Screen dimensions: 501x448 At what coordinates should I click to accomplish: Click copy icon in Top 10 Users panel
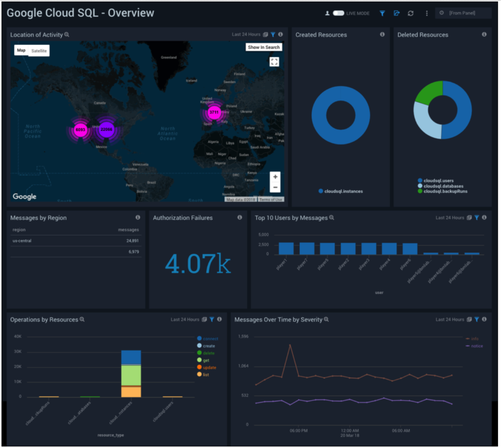[x=469, y=218]
